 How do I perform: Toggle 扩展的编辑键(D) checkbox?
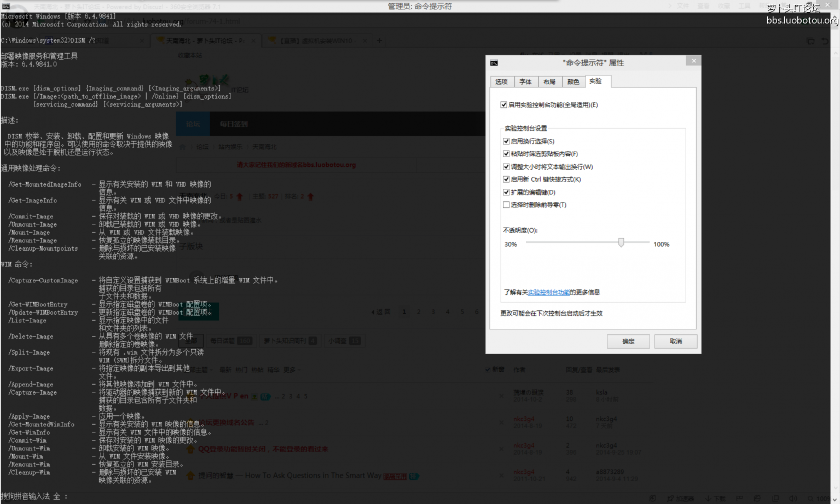(x=506, y=192)
